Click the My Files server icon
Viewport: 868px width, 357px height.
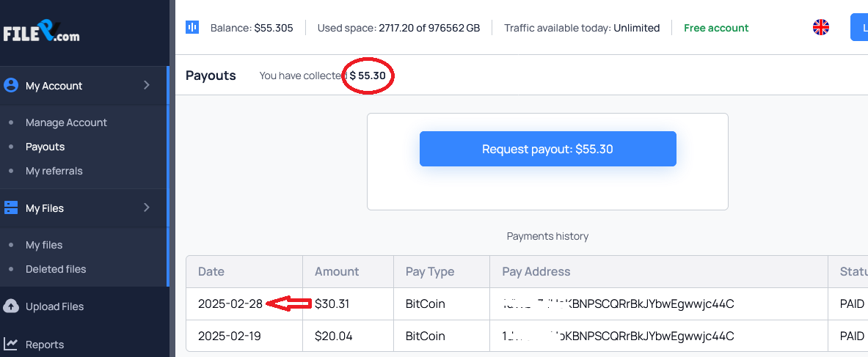(x=11, y=207)
